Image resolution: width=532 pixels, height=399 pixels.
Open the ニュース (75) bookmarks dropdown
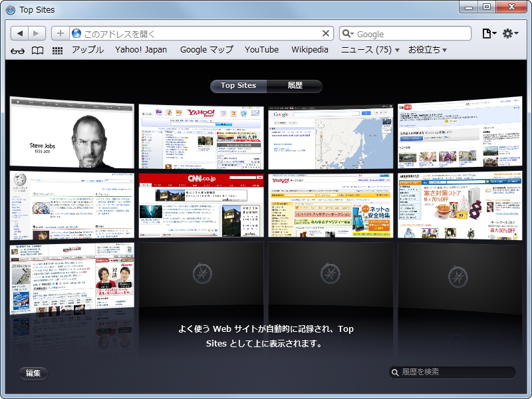[x=368, y=50]
